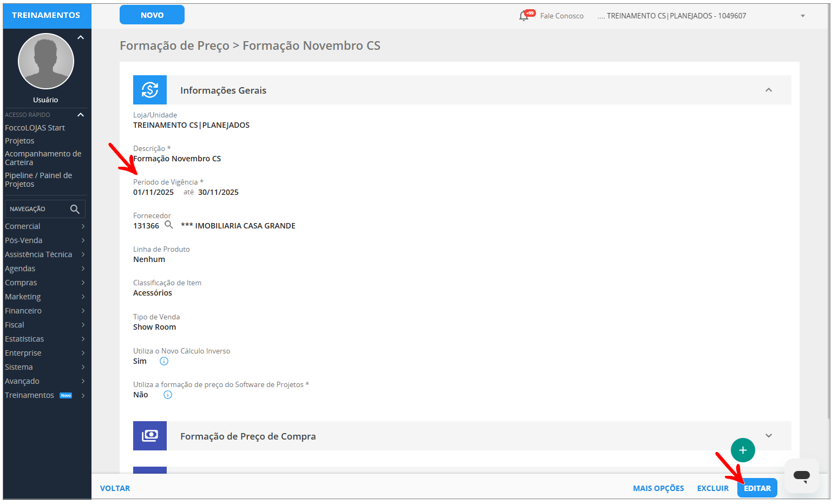This screenshot has height=504, width=832.
Task: Click the info icon beside Novo Cálculo Inverso
Action: click(163, 361)
